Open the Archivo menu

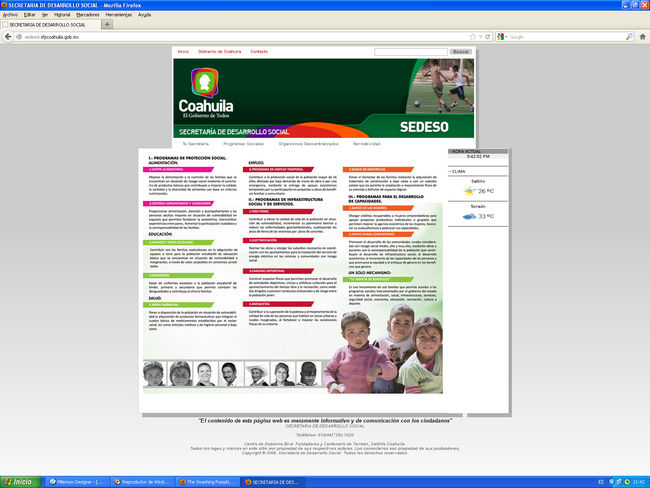[10, 15]
